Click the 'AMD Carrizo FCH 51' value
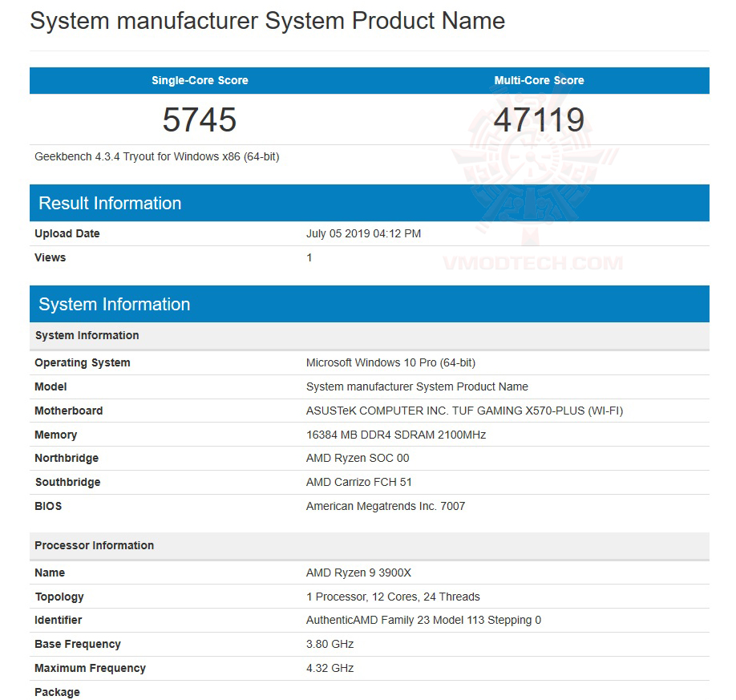 click(x=358, y=482)
